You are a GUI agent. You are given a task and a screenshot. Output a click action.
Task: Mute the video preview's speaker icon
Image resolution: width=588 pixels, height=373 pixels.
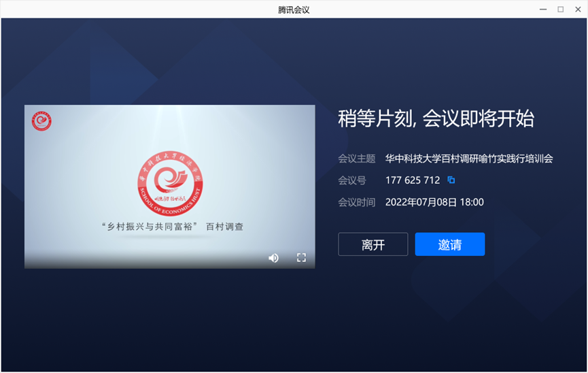point(273,258)
